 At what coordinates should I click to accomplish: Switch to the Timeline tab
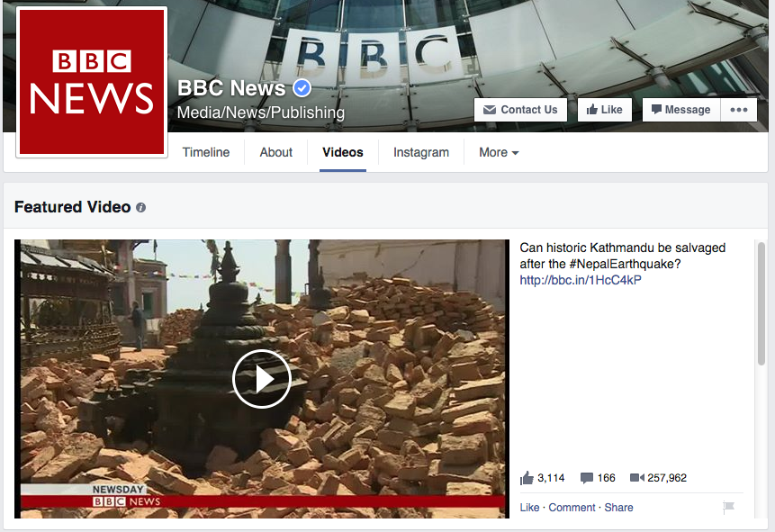(206, 152)
